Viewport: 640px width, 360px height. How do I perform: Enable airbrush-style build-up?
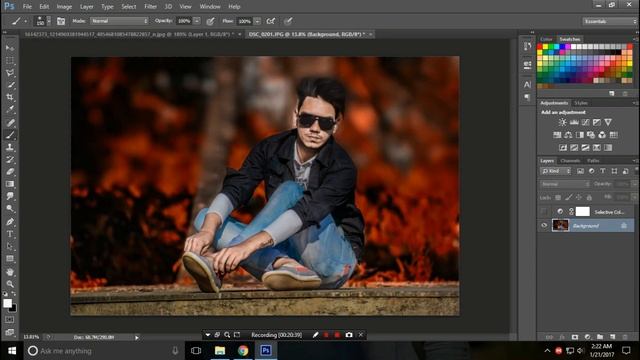pos(271,21)
